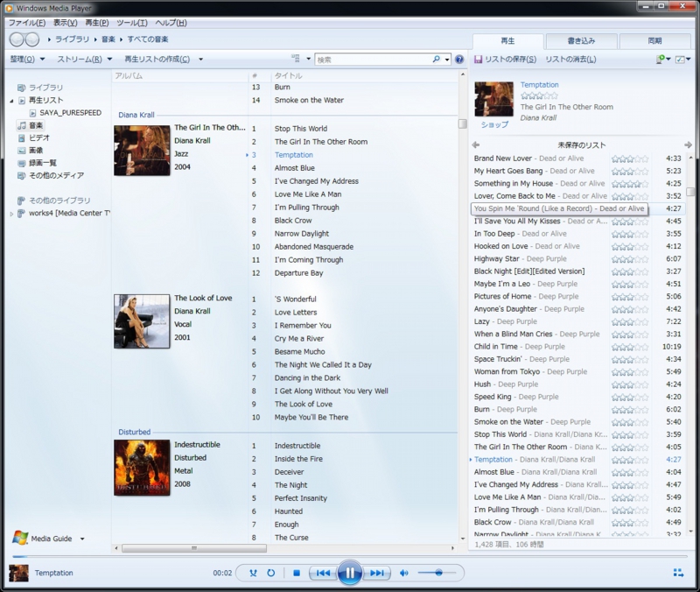Expand the works4 Media Center library node
Image resolution: width=700 pixels, height=592 pixels.
coord(11,214)
